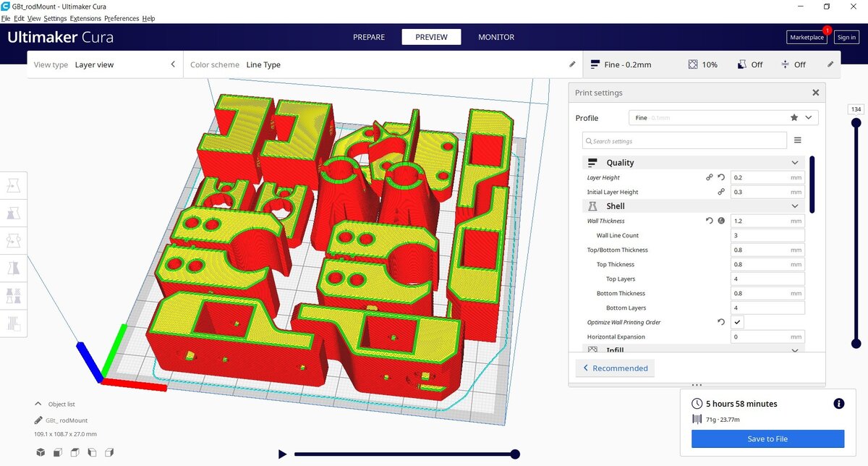Viewport: 868px width, 466px height.
Task: Collapse the View type panel chevron
Action: pos(173,64)
